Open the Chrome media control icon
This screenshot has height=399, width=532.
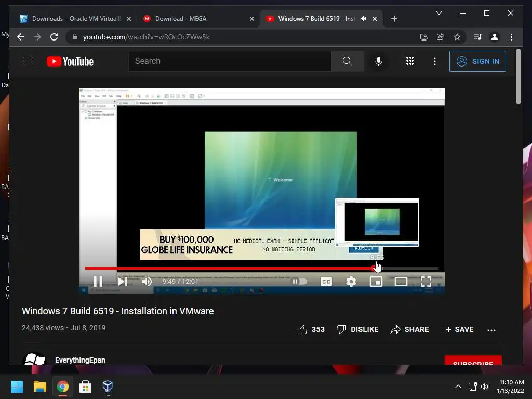[478, 37]
